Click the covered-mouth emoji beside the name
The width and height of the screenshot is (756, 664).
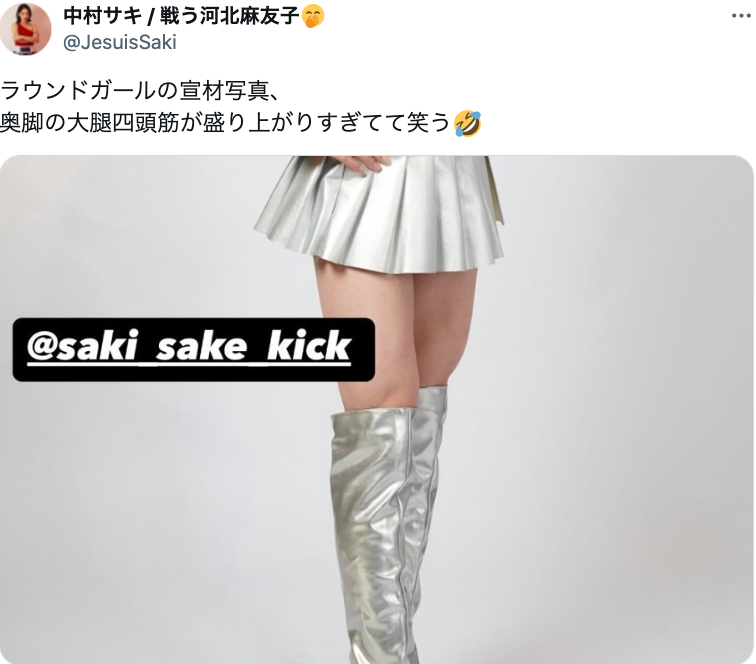click(313, 16)
